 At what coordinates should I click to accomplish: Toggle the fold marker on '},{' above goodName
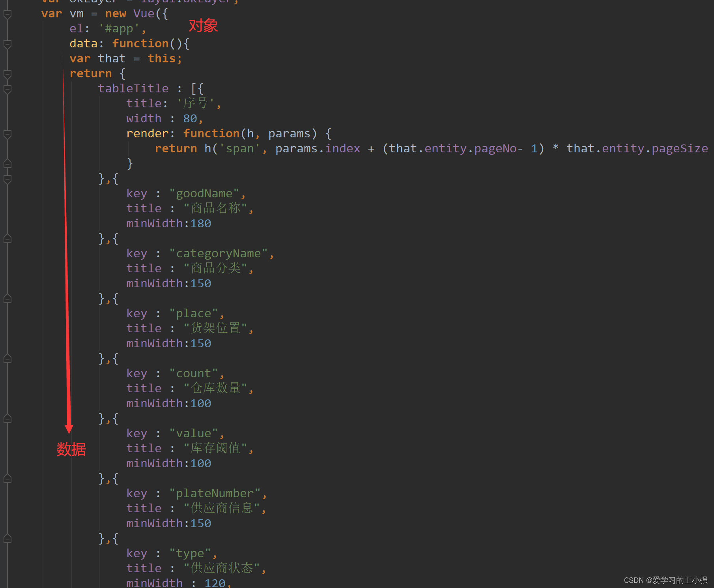point(7,179)
